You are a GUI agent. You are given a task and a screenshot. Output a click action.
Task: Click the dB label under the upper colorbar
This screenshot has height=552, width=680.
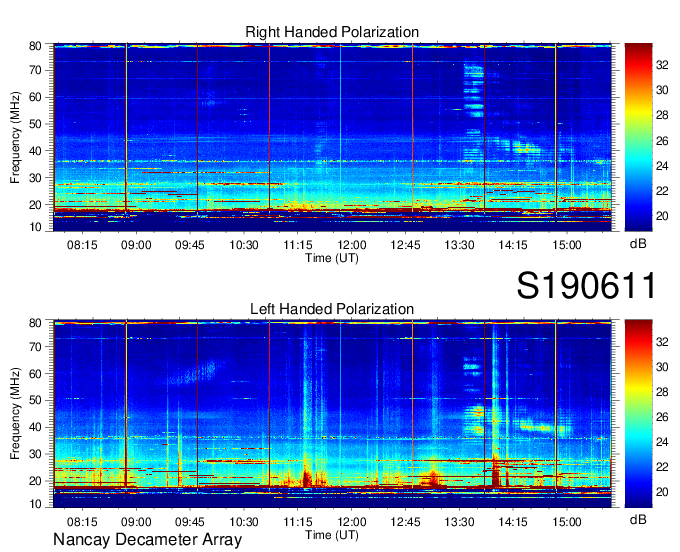pos(638,244)
